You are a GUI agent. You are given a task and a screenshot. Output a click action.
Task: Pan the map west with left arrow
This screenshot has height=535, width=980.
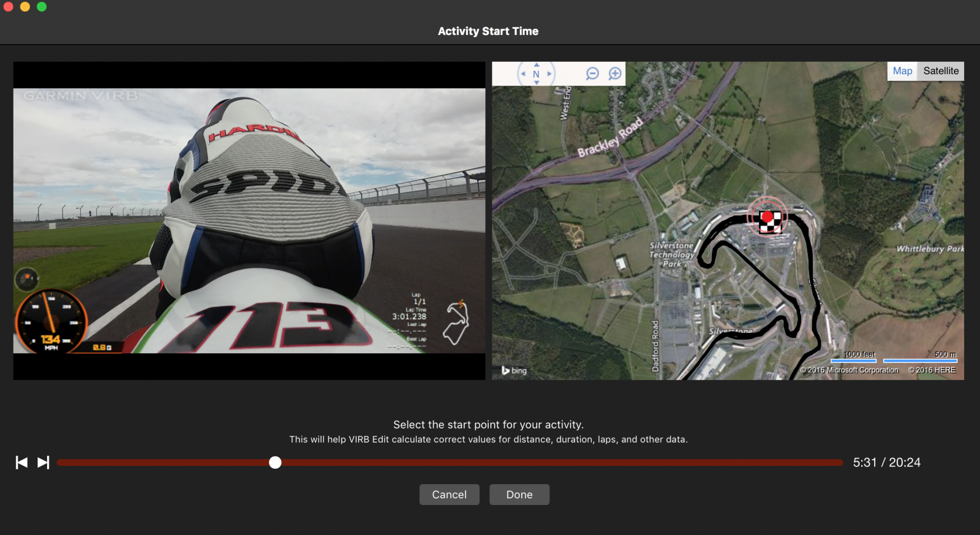(523, 74)
